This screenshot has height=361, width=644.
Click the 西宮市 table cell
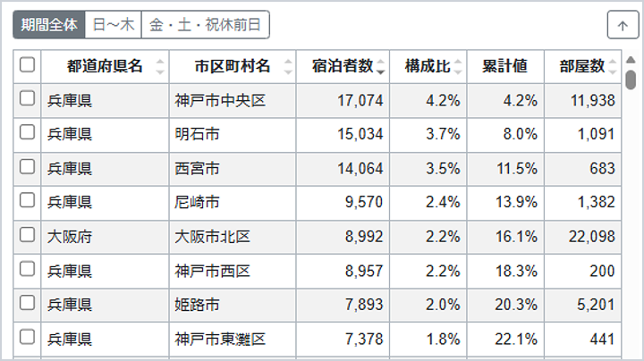coord(233,168)
